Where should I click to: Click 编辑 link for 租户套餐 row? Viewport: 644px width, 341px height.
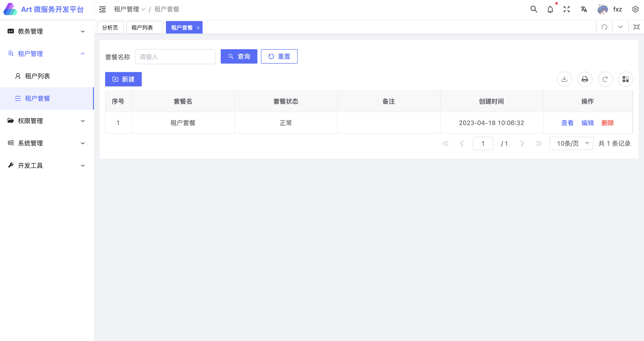pos(587,123)
